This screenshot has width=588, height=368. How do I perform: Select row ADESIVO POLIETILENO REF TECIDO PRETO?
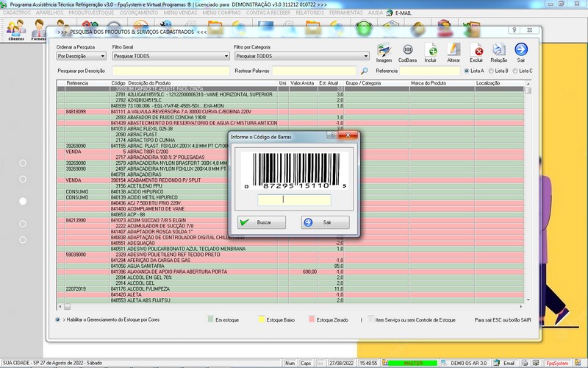coord(290,255)
